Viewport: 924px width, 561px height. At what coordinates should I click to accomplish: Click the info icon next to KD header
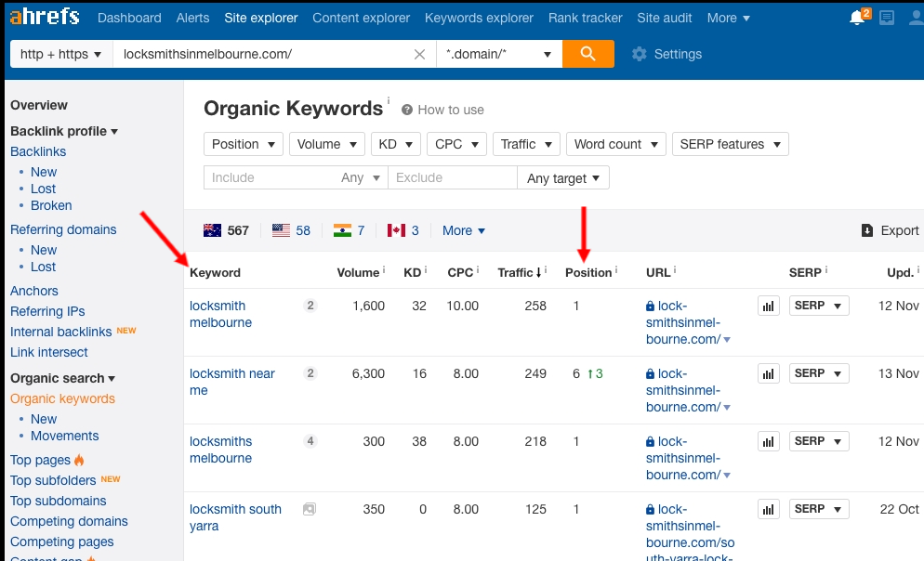tap(426, 269)
